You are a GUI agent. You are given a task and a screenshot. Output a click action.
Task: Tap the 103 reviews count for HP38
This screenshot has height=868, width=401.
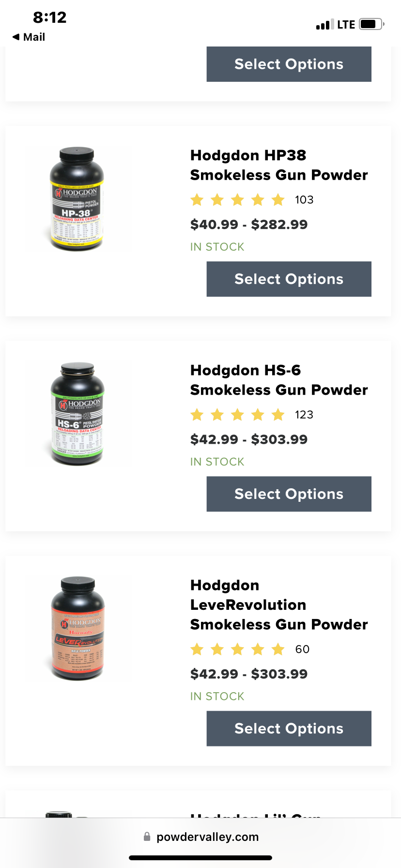coord(304,200)
